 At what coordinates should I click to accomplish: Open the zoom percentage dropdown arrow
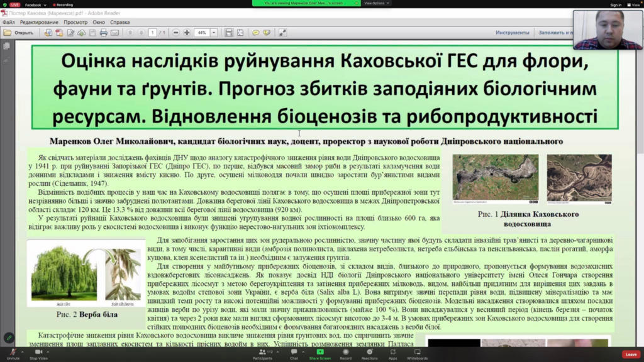click(x=214, y=33)
